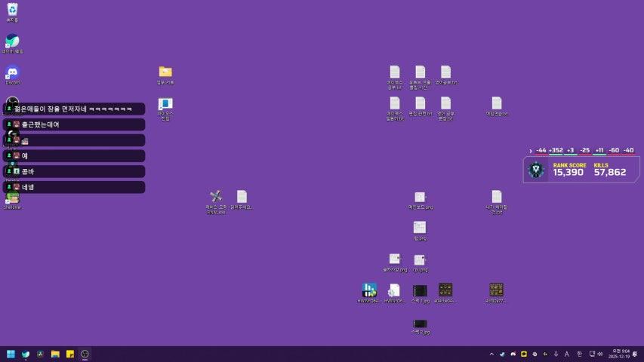This screenshot has height=362, width=644.
Task: Click the microphone icon in system tray
Action: click(556, 354)
